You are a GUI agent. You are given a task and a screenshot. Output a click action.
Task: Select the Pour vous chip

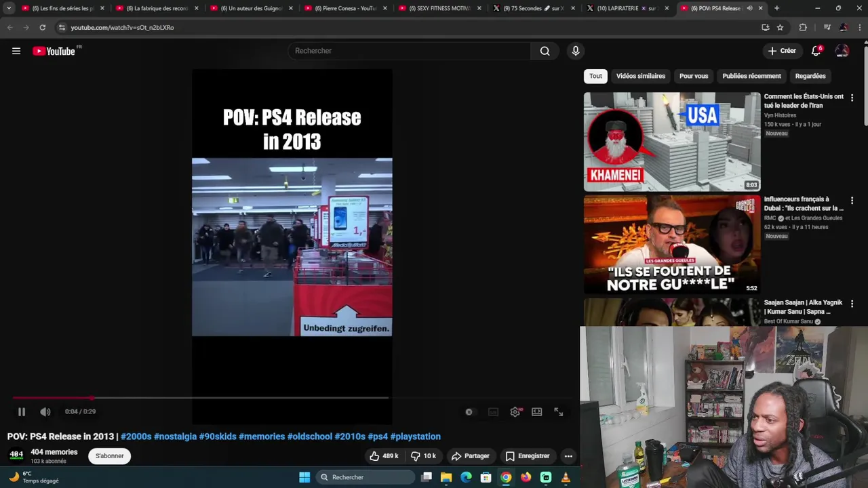coord(694,76)
